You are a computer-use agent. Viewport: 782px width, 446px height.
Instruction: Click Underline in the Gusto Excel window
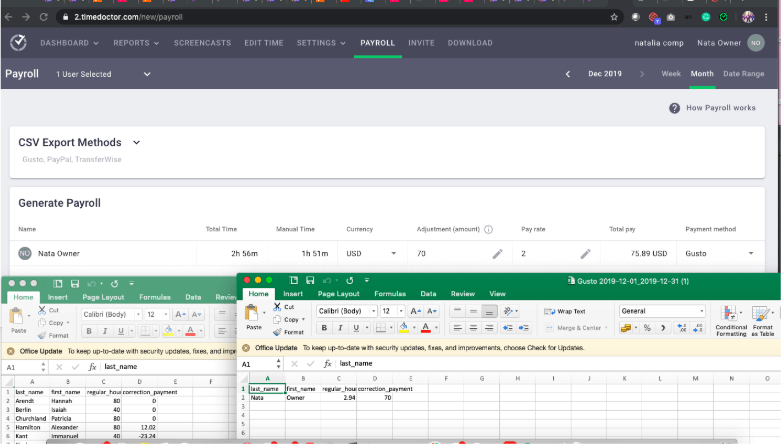(x=356, y=328)
